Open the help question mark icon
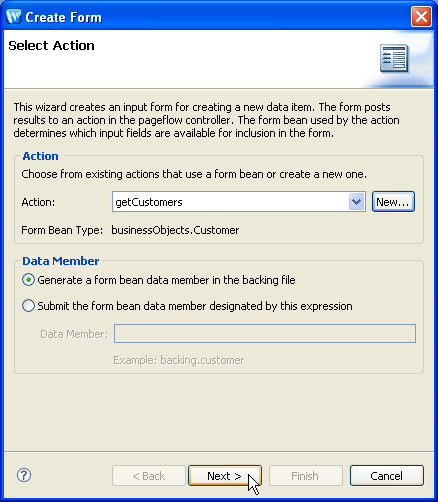The width and height of the screenshot is (438, 502). tap(24, 475)
